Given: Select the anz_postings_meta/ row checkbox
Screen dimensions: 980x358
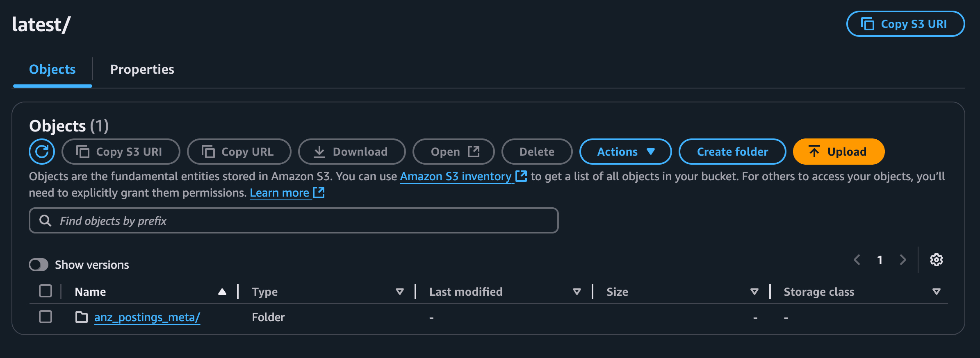Looking at the screenshot, I should tap(46, 317).
